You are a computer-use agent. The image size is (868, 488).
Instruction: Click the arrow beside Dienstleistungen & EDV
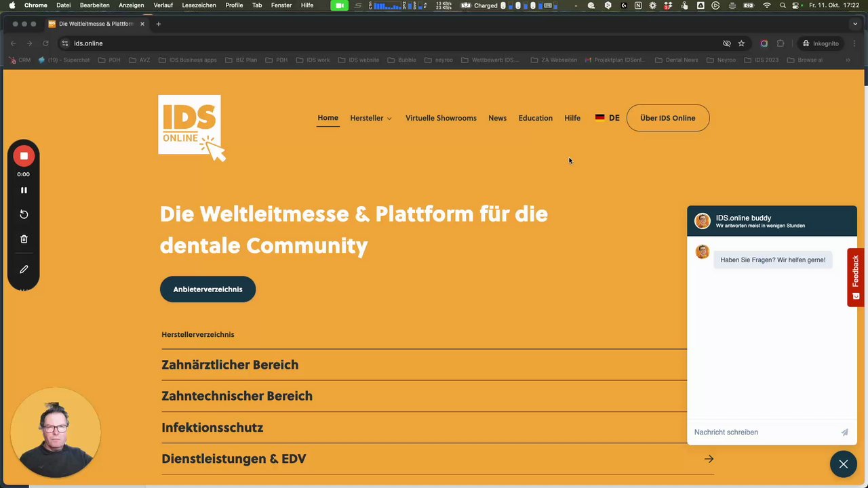709,459
